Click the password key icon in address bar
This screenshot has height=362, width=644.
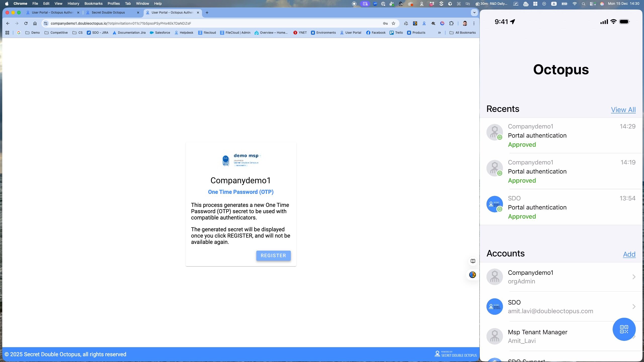(x=385, y=23)
